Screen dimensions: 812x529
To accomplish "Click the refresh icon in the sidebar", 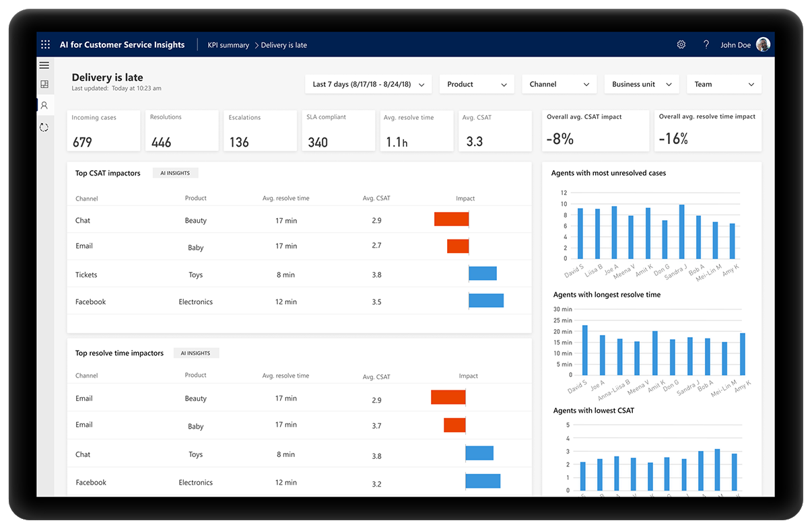I will [x=44, y=127].
